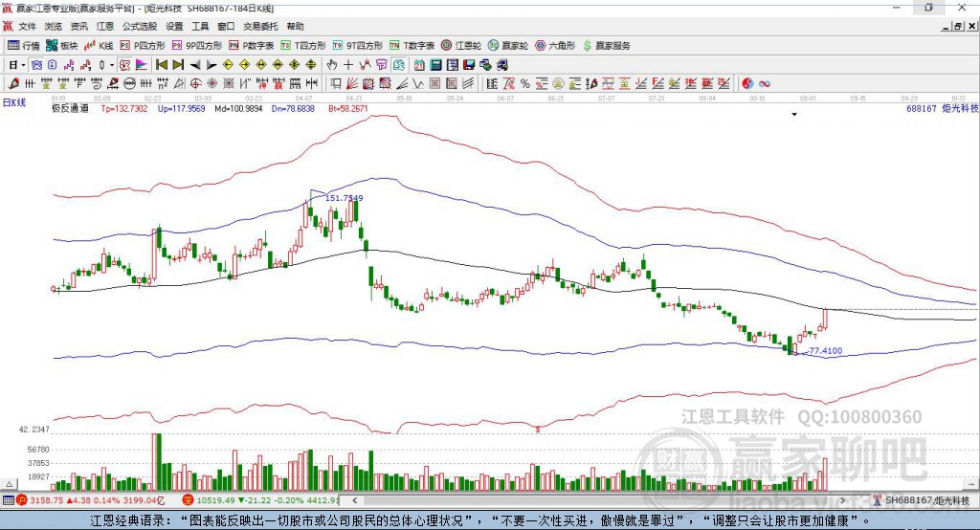
Task: Open the P四方形 tool
Action: (x=143, y=46)
